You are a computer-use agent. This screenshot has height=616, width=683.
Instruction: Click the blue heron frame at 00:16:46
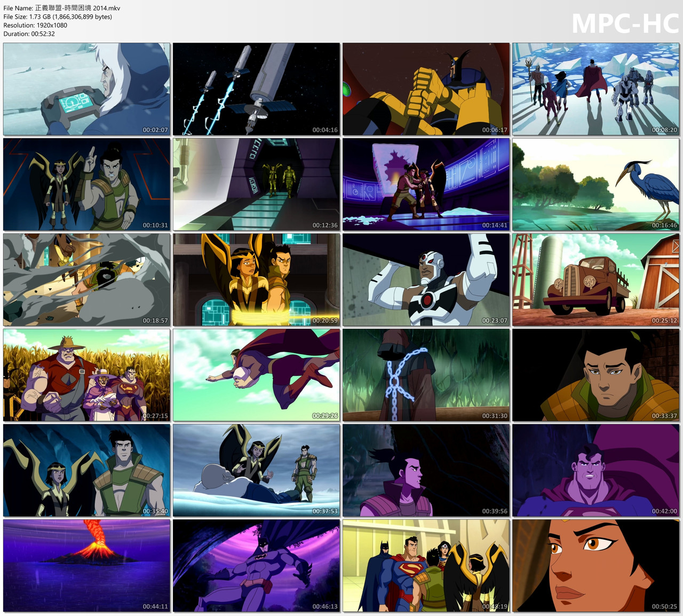tap(595, 185)
